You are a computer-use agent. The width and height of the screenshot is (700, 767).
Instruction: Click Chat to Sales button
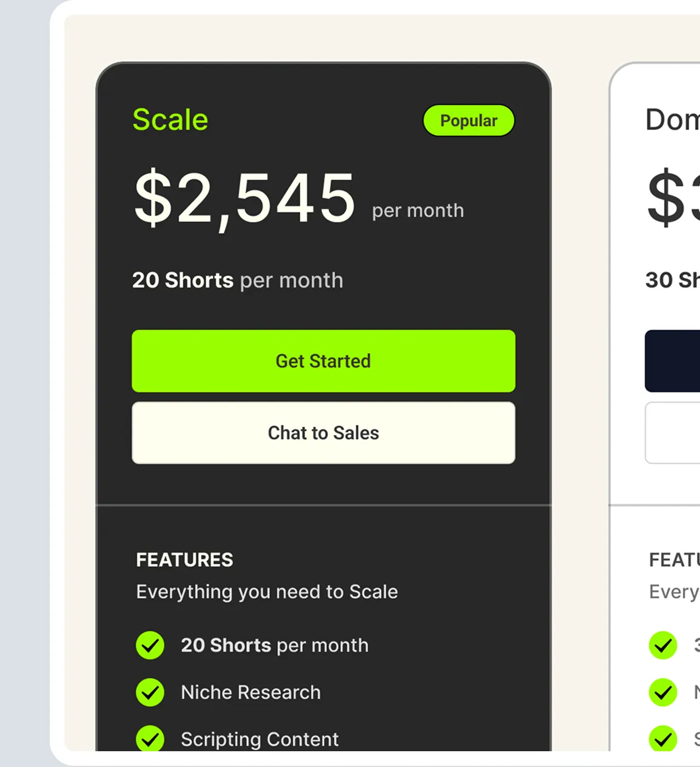323,433
